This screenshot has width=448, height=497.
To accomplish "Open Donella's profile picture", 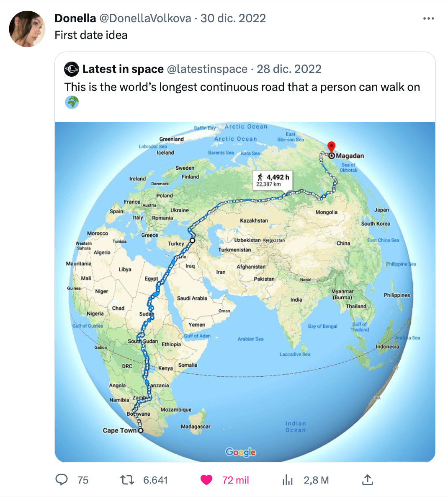I will pos(27,29).
